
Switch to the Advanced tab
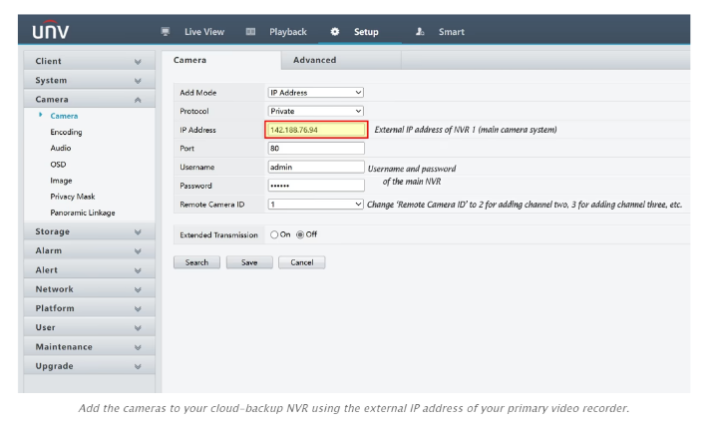click(314, 60)
